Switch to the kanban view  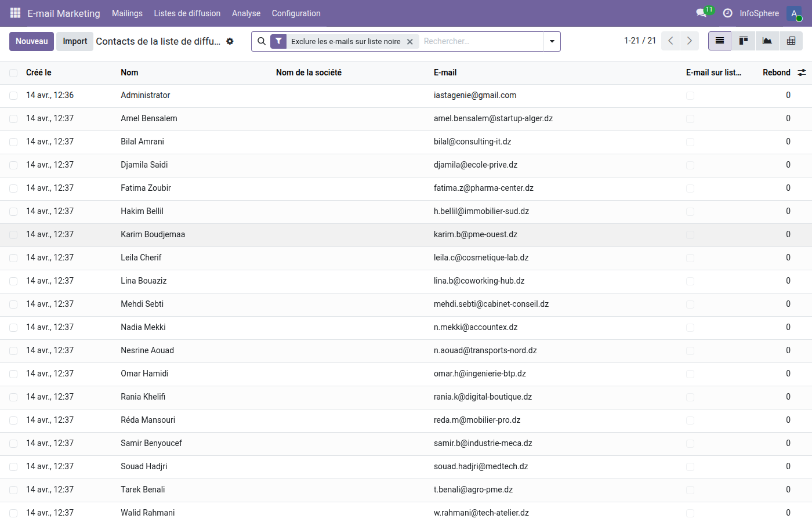(x=743, y=41)
